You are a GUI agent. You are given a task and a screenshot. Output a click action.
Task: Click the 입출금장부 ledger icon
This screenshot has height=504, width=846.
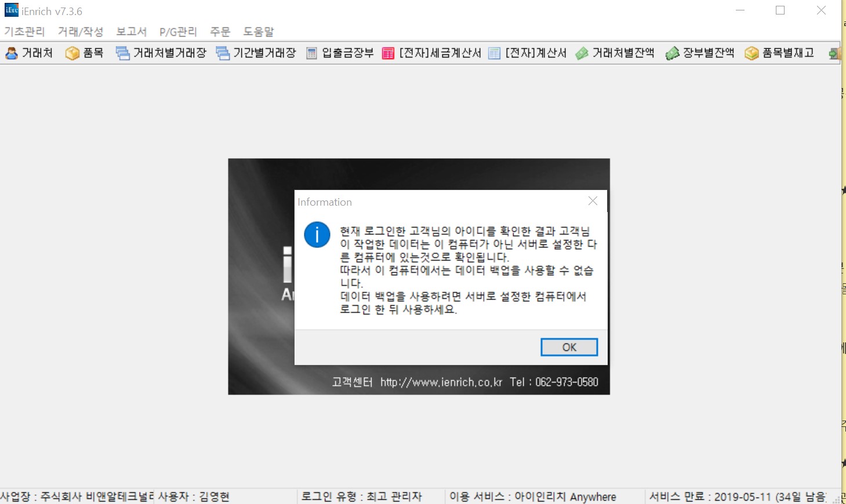[x=311, y=53]
